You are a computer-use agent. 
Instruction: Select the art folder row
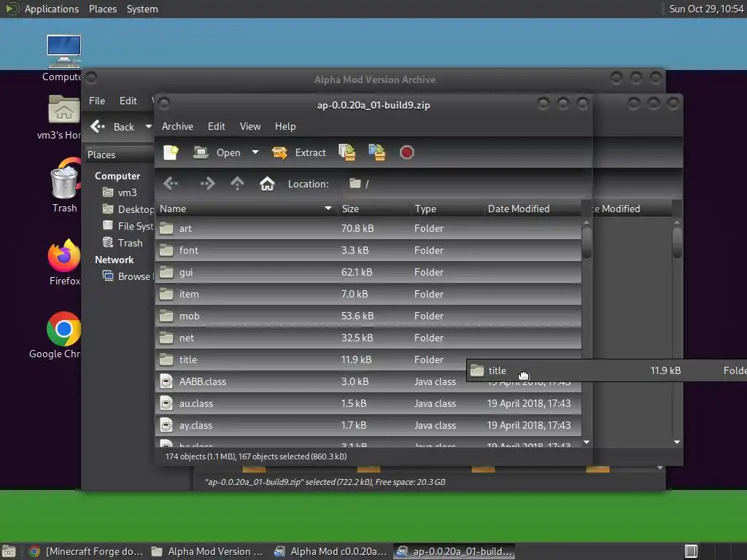[x=368, y=228]
